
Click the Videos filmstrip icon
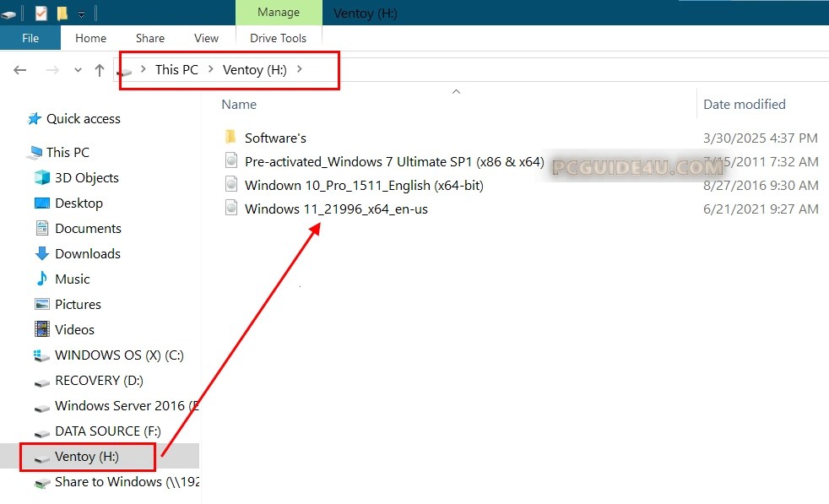pos(41,329)
